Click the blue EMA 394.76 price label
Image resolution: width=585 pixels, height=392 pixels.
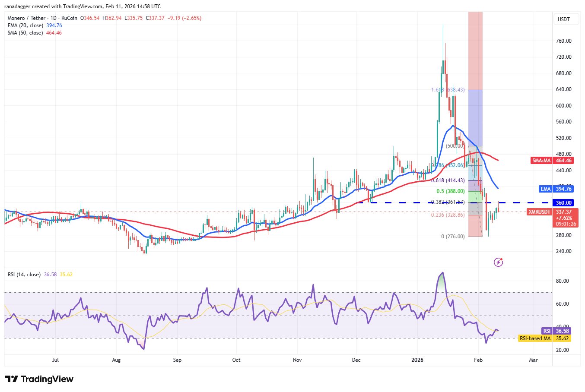556,189
